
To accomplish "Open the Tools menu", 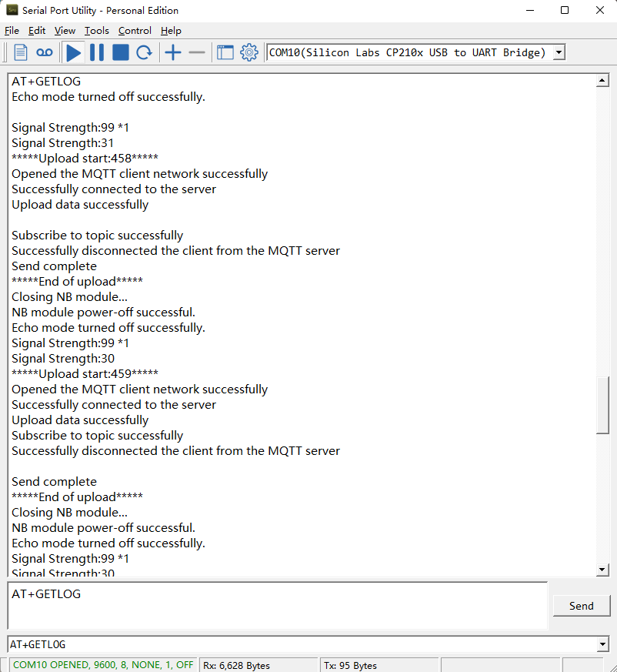I will (x=96, y=31).
